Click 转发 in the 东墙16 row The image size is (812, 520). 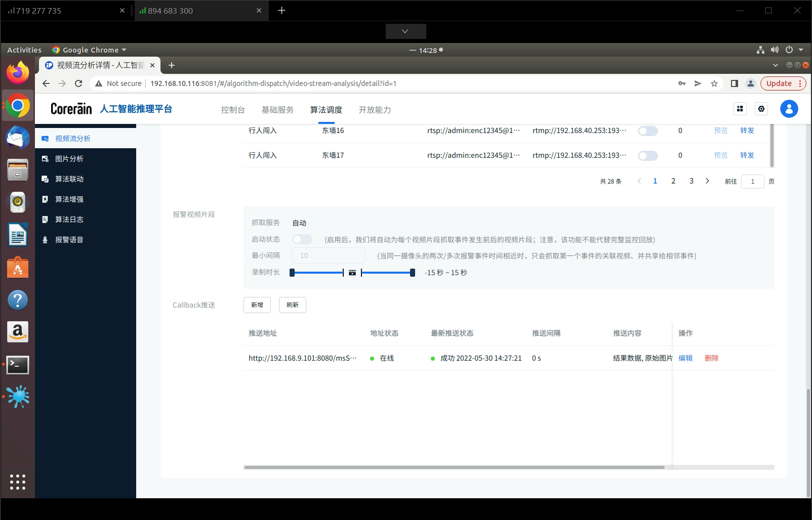pos(747,131)
